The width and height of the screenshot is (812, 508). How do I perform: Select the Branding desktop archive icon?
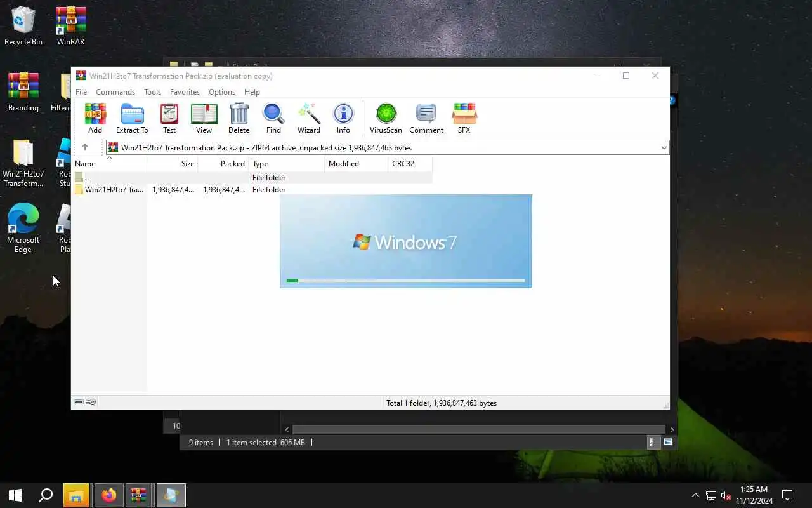[23, 92]
